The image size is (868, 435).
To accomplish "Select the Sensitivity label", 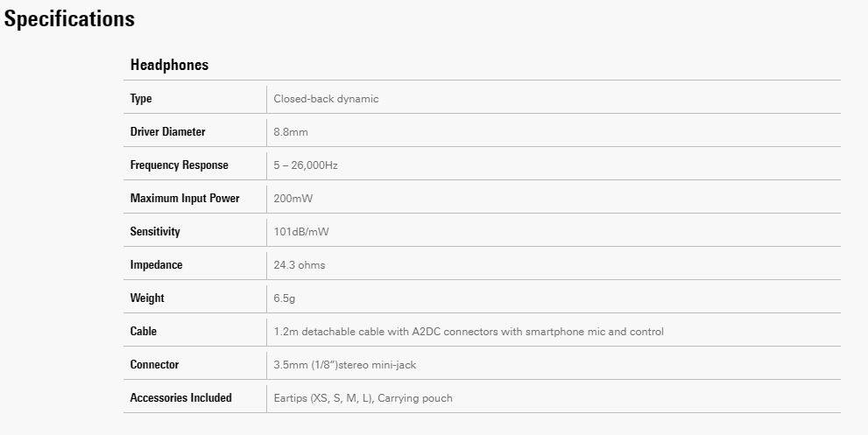I will (155, 232).
